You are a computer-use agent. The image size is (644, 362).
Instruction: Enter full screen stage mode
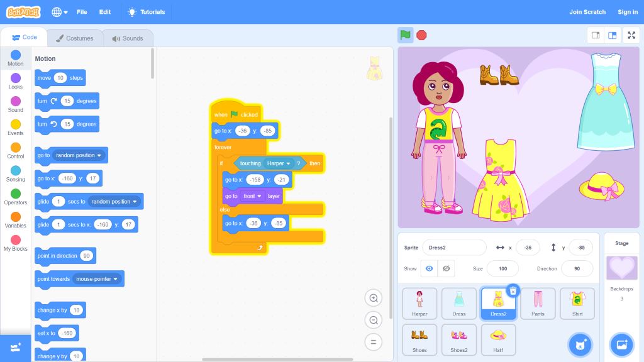coord(631,35)
